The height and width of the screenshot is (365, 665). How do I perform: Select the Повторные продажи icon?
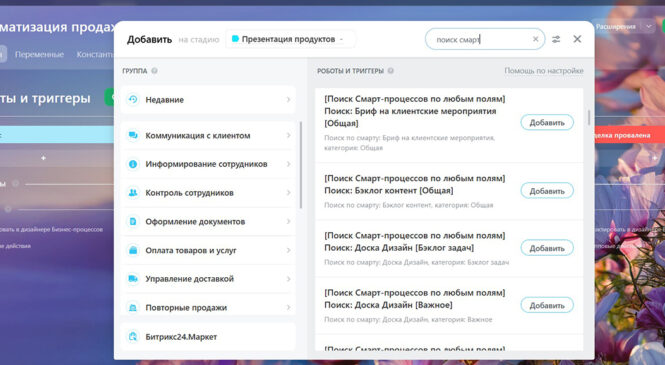point(133,308)
